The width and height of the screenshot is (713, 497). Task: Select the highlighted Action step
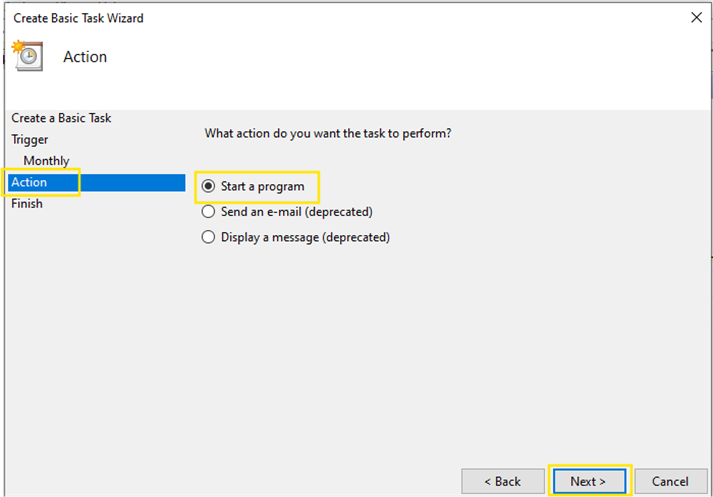[x=96, y=182]
